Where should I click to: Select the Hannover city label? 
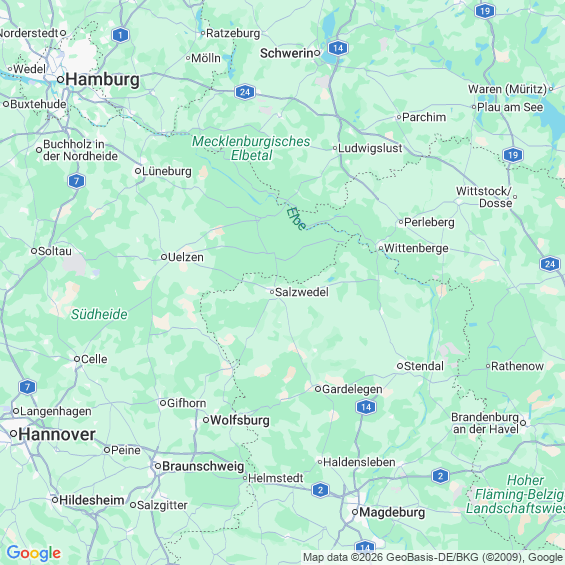(x=57, y=434)
